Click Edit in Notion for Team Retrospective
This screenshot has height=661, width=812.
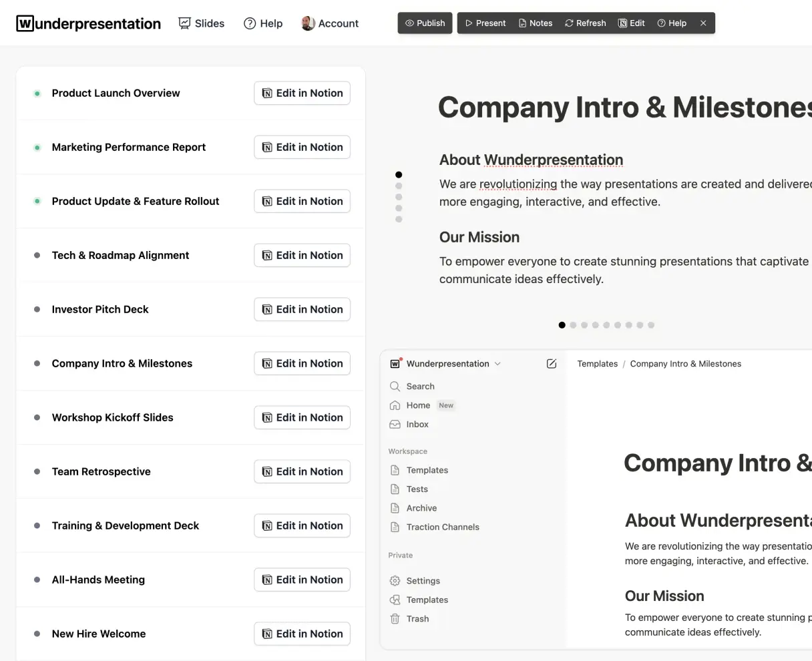coord(302,472)
